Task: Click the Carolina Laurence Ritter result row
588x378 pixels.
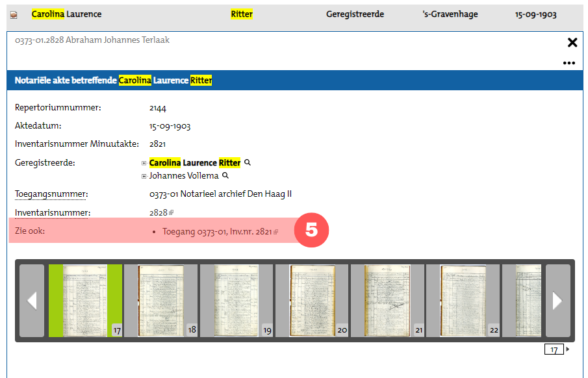Action: (x=292, y=14)
